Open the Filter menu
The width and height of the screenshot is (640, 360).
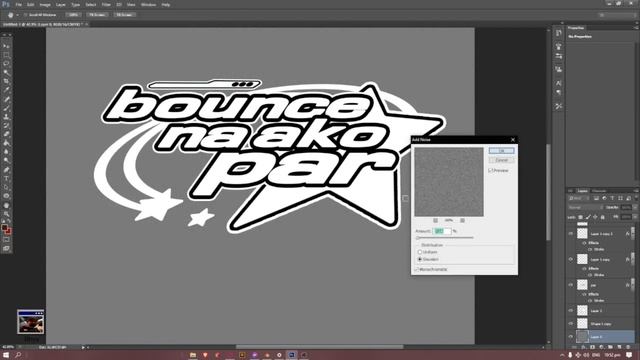pyautogui.click(x=106, y=4)
